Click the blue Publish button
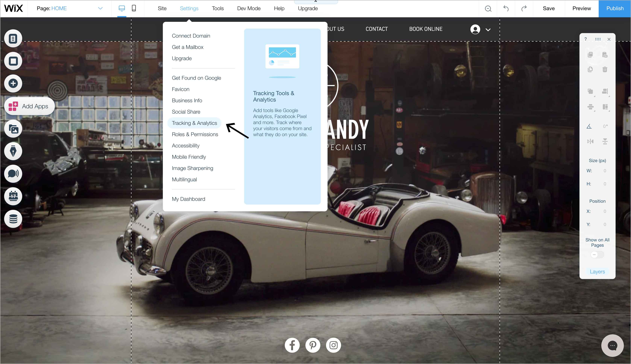Image resolution: width=631 pixels, height=364 pixels. click(614, 8)
